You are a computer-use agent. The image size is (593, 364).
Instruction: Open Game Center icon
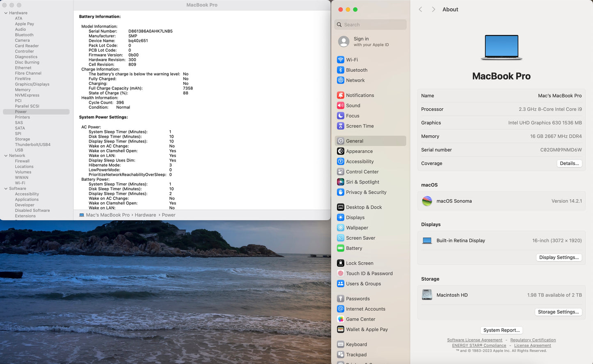tap(341, 319)
